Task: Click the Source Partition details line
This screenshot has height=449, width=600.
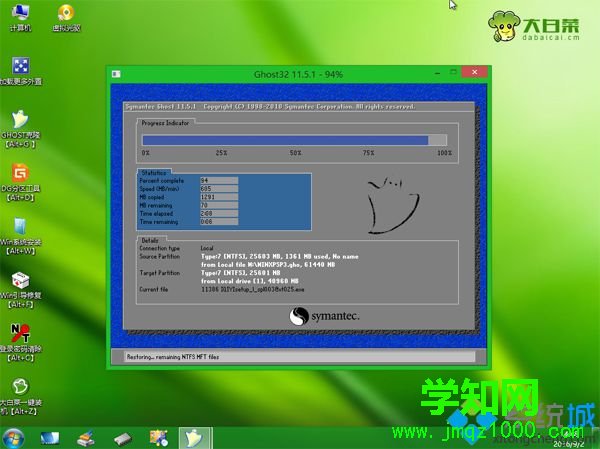Action: click(x=280, y=256)
